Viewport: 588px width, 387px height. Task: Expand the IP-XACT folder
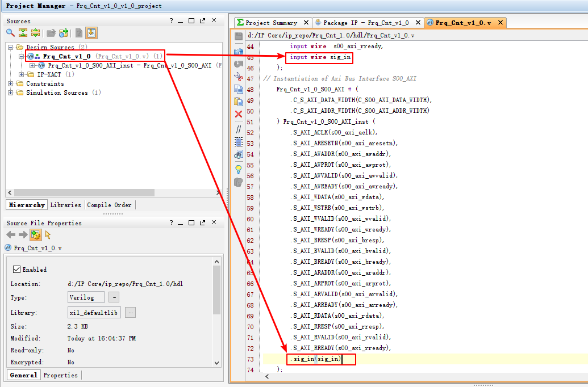tap(22, 74)
